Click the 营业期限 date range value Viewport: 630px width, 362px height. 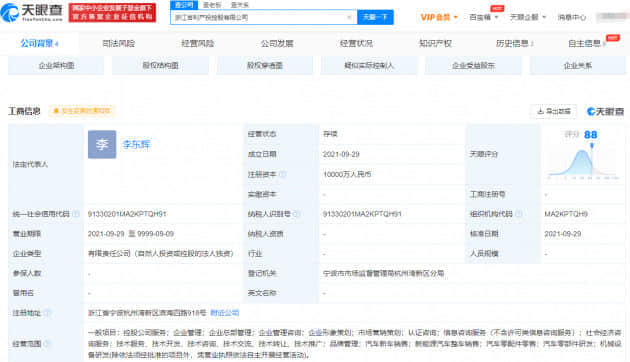tap(131, 233)
